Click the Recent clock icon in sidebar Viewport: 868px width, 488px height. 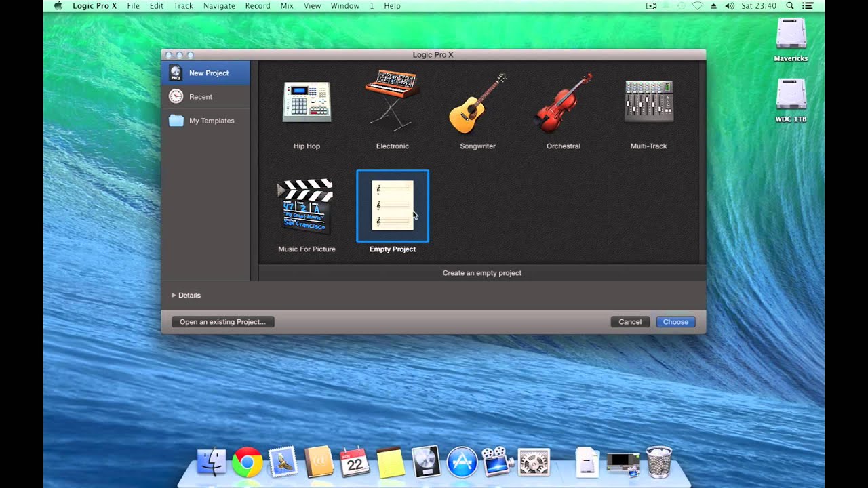pos(176,96)
